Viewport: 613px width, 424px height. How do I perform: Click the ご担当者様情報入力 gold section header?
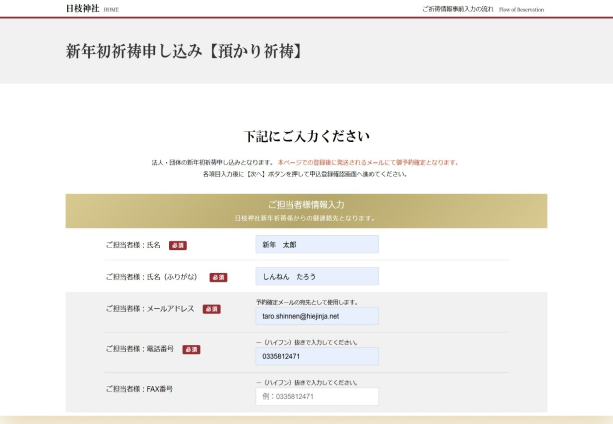tap(306, 205)
